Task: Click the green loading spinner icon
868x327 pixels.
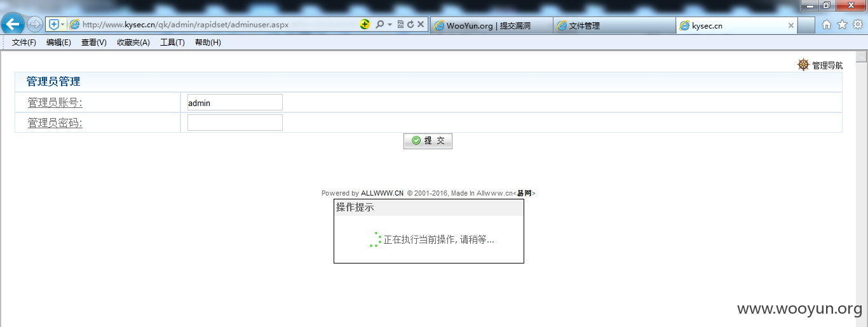Action: tap(376, 239)
